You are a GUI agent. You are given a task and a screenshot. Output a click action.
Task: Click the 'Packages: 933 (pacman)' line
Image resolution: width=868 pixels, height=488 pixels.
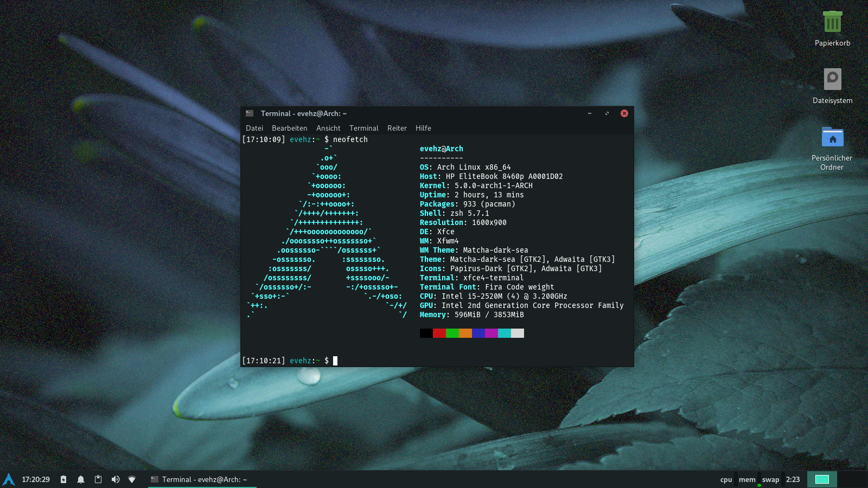tap(468, 204)
